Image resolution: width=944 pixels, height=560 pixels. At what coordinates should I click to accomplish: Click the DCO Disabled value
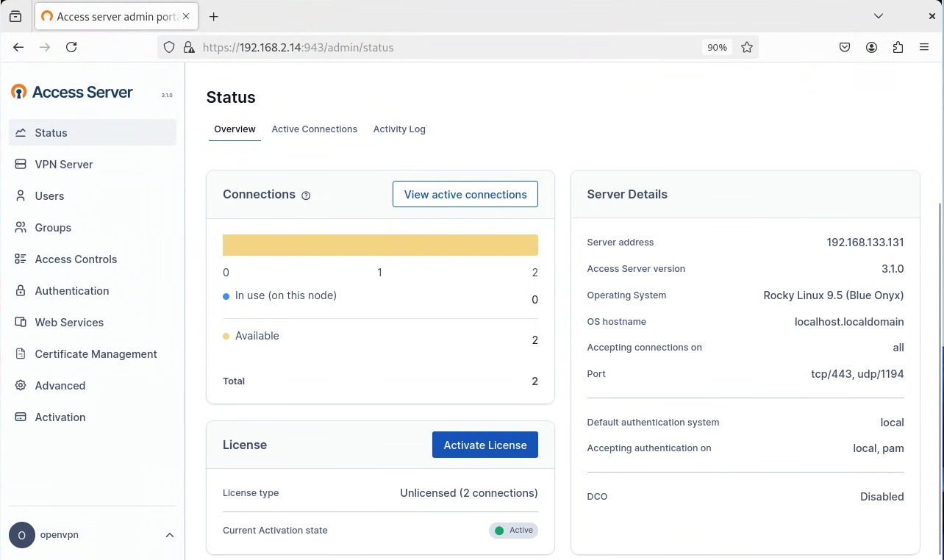point(882,497)
